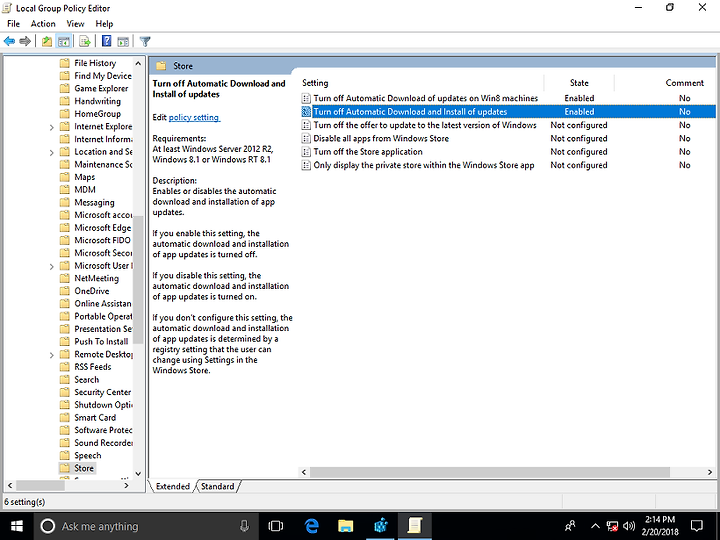The image size is (720, 540).
Task: Expand the Internet Explorer tree node
Action: click(51, 127)
